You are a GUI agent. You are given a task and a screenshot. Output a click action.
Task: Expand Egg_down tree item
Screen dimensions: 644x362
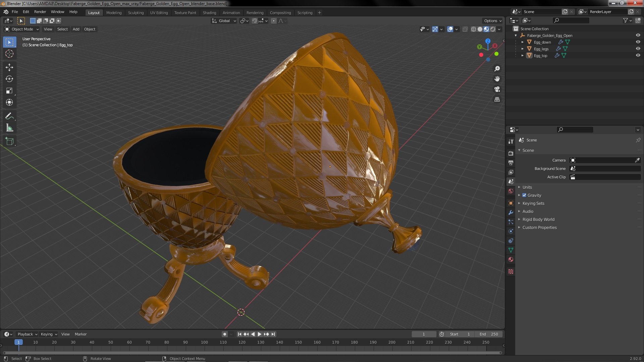[523, 42]
